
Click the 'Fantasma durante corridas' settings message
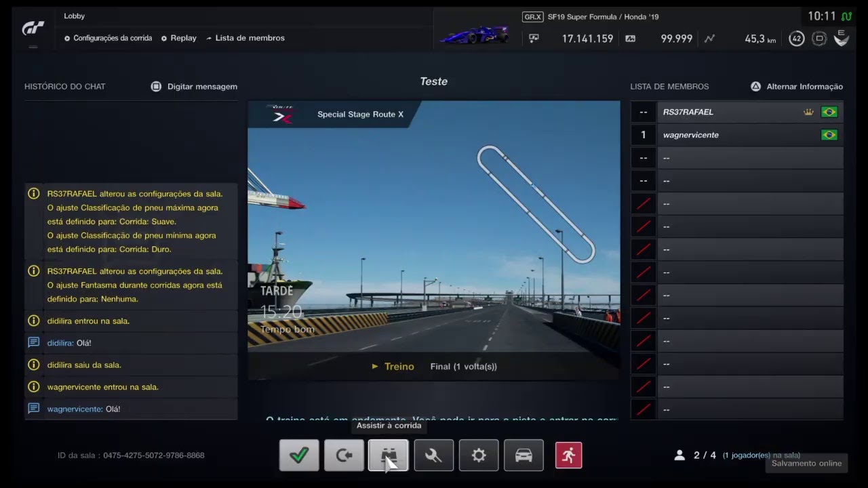coord(132,285)
